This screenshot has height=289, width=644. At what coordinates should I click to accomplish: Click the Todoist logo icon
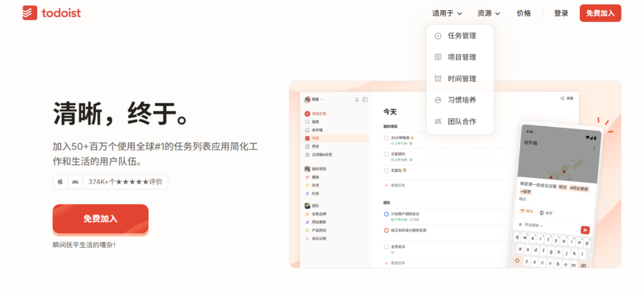30,13
